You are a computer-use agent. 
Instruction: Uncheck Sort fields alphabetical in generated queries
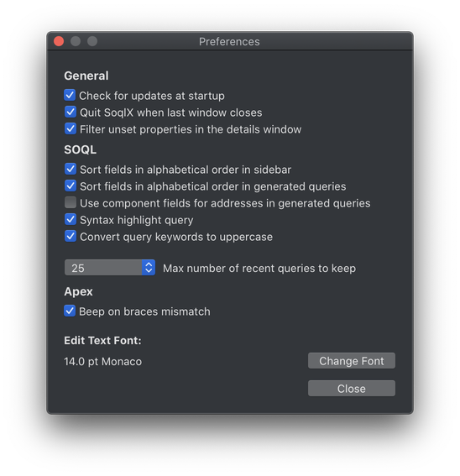coord(71,186)
